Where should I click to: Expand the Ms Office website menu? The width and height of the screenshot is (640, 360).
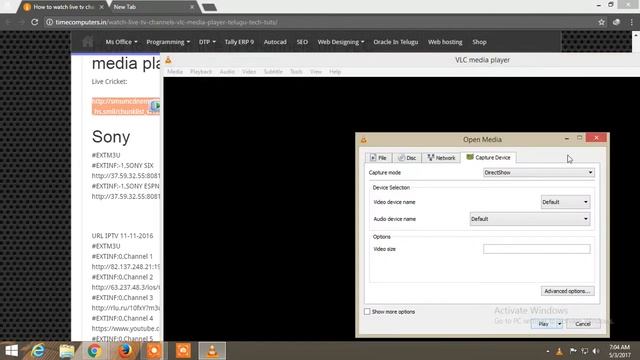121,42
